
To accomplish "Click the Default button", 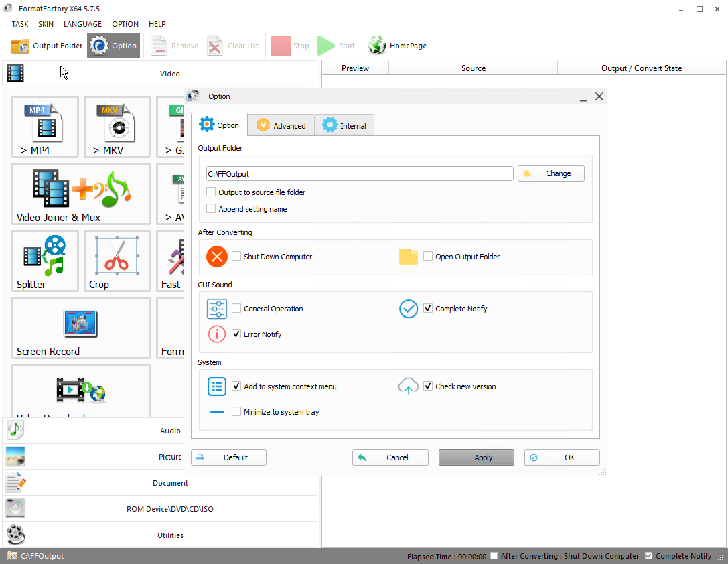I will [228, 457].
